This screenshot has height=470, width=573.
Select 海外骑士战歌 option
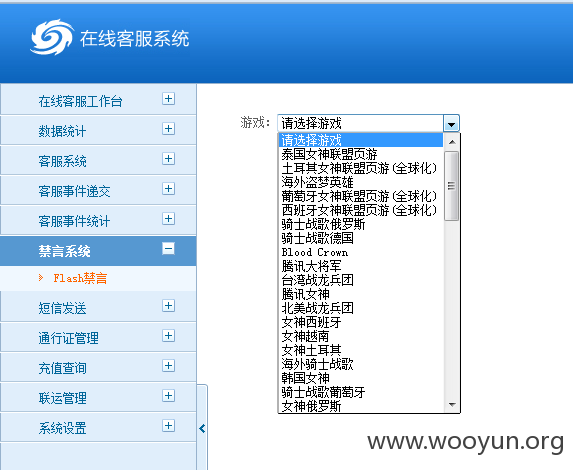[361, 364]
